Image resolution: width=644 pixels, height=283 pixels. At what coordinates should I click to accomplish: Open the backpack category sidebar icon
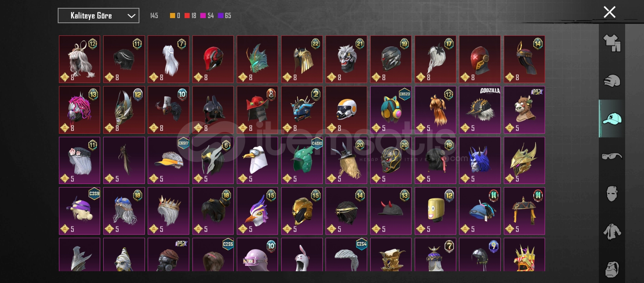point(612,269)
